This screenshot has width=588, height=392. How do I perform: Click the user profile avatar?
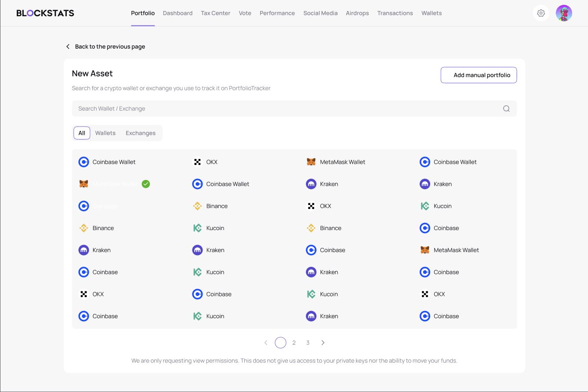click(564, 13)
